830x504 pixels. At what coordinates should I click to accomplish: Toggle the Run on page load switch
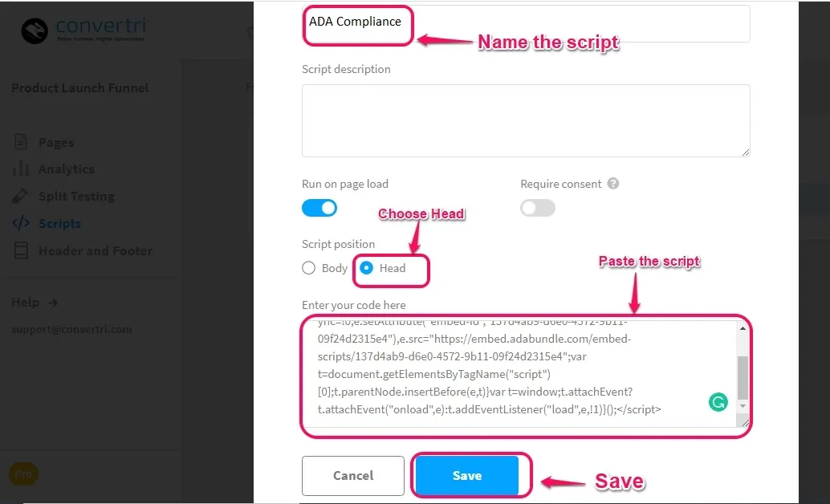pos(319,208)
